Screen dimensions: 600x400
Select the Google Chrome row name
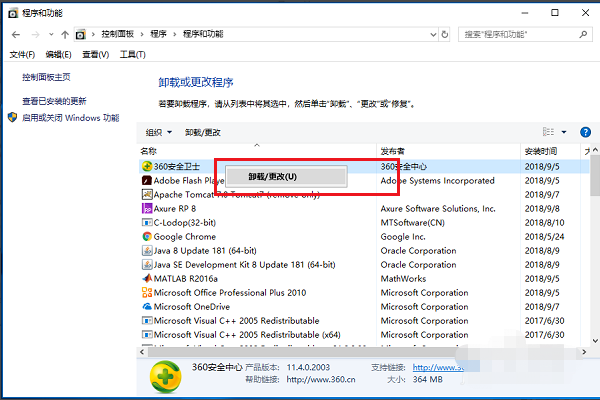(185, 237)
